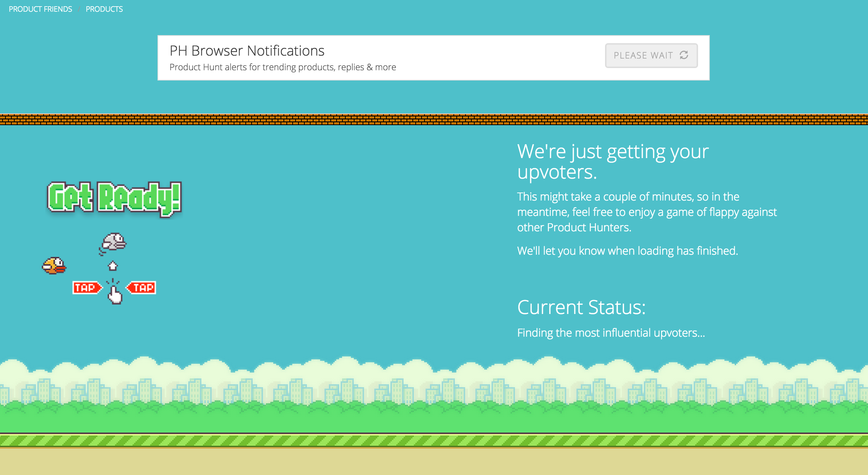The image size is (868, 475).
Task: Click the orange flappy bird sprite
Action: coord(54,266)
